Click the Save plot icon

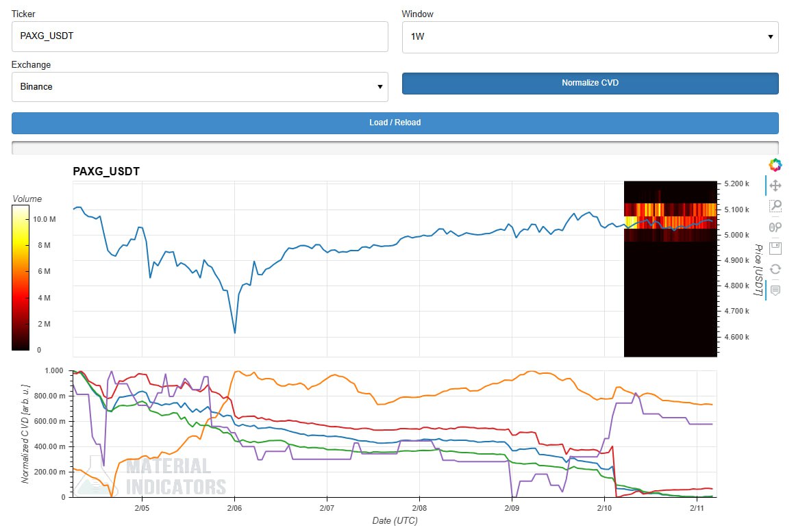(x=775, y=248)
